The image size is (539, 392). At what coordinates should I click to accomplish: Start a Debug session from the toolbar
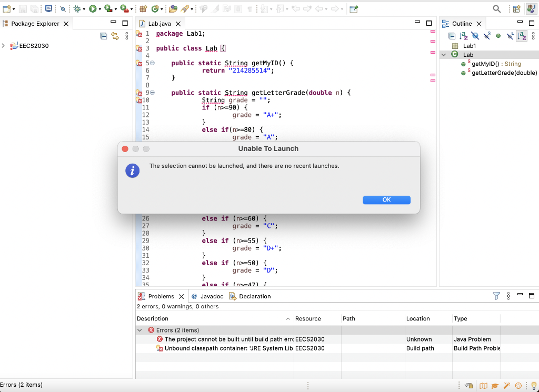[77, 8]
